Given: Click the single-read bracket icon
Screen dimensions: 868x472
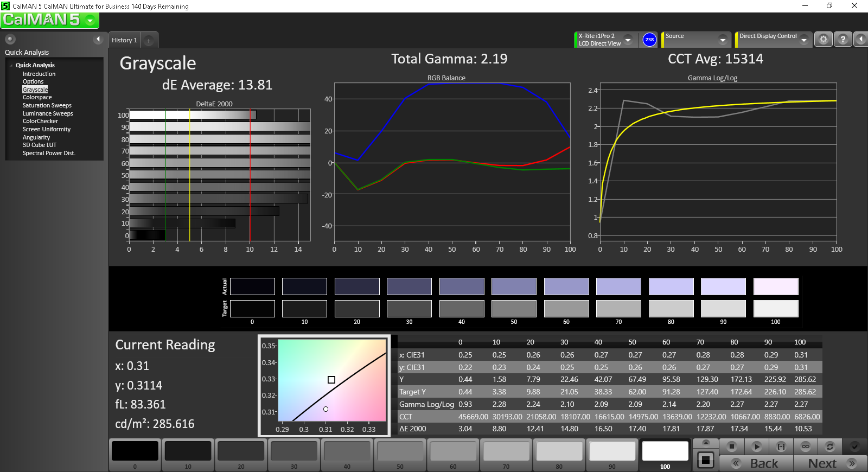Looking at the screenshot, I should point(781,447).
